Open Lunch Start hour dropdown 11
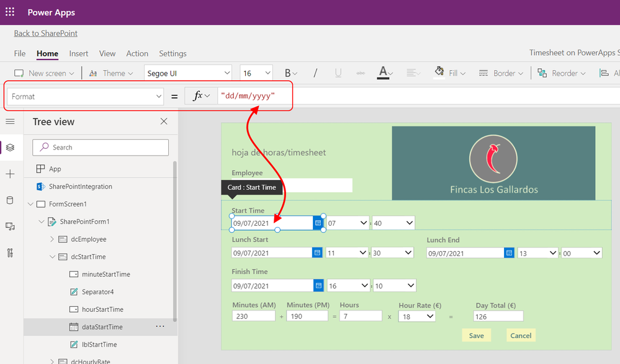The height and width of the screenshot is (364, 620). pyautogui.click(x=347, y=252)
